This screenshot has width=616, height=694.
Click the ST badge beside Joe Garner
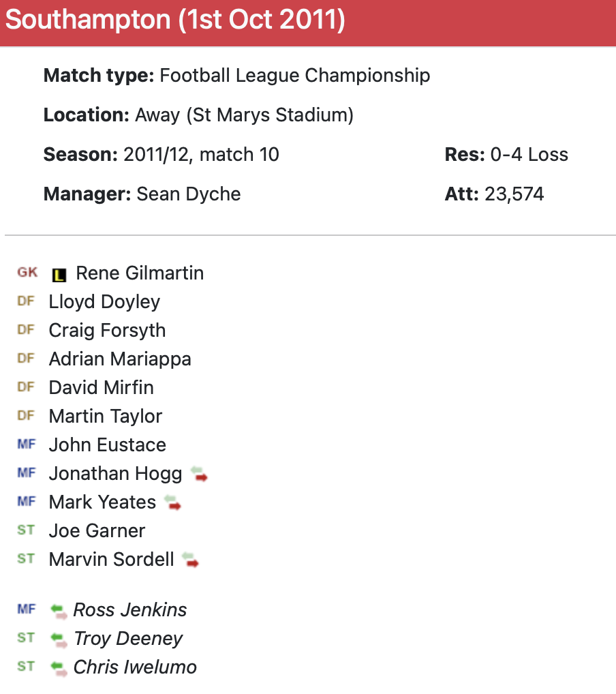(26, 530)
